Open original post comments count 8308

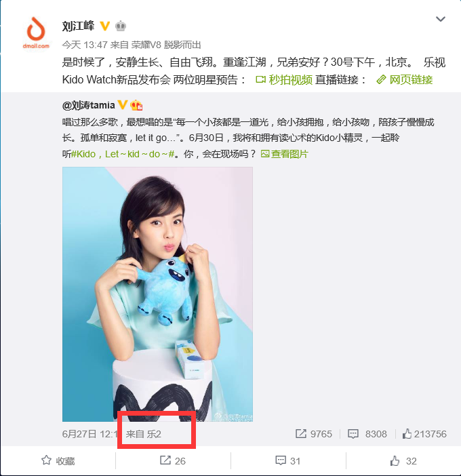(367, 434)
